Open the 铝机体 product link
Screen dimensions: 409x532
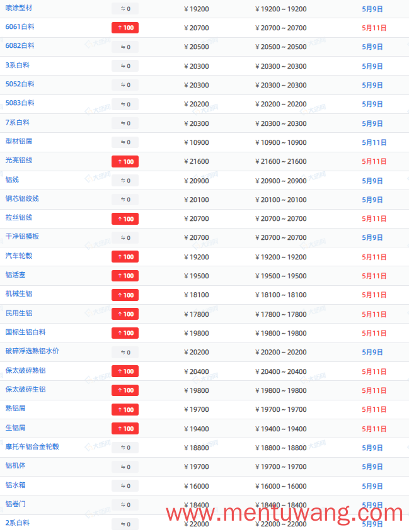(x=15, y=466)
